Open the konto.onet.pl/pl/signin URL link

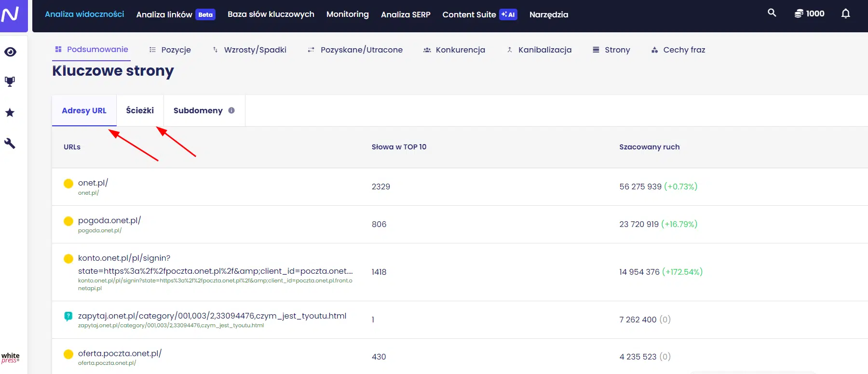point(215,265)
